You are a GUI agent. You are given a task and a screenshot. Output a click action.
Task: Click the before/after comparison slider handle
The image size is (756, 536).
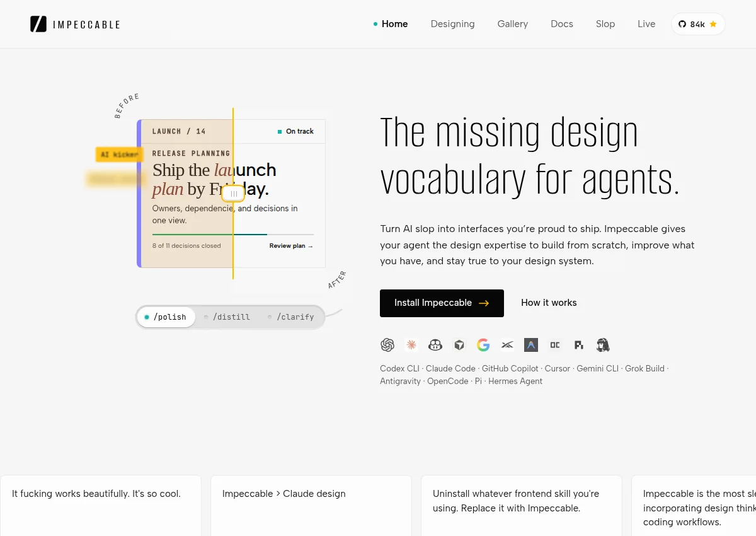pos(233,194)
